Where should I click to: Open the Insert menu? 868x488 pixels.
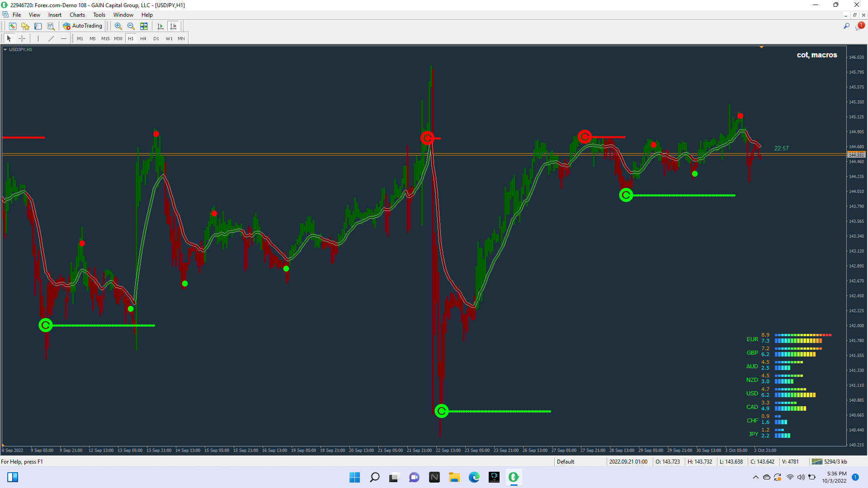point(55,15)
